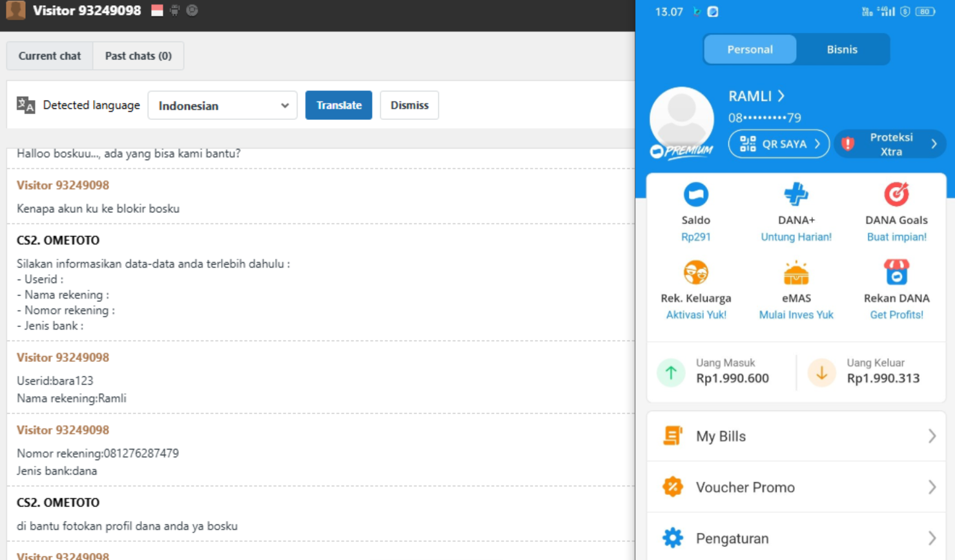Tap the DANA+ plus icon
The width and height of the screenshot is (955, 560).
click(796, 194)
